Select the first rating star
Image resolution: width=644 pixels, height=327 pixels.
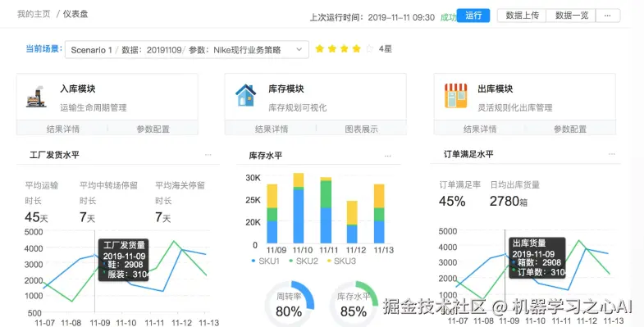point(319,49)
